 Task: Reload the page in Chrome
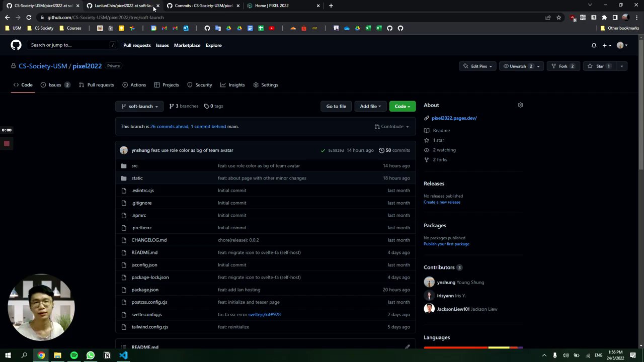click(29, 18)
